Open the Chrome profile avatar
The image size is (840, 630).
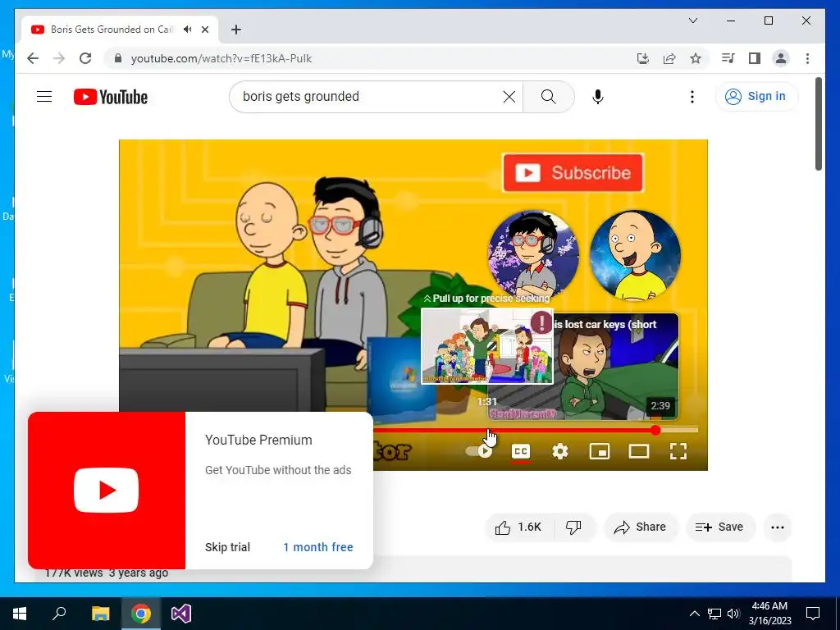(x=781, y=58)
